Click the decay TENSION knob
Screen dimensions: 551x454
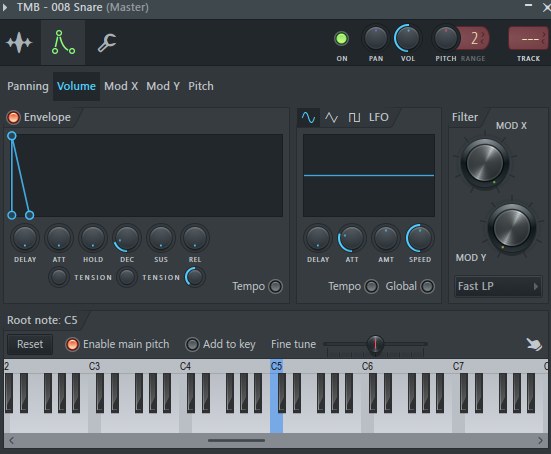(127, 277)
